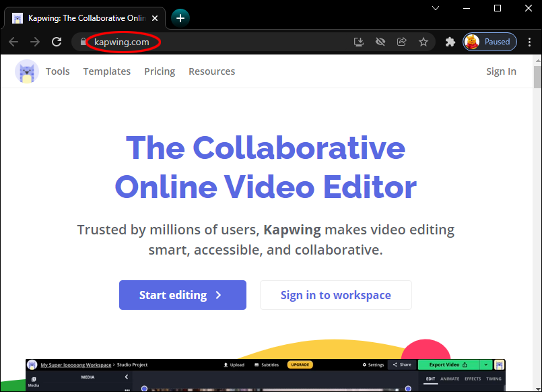Go back with the browser back arrow
Image resolution: width=542 pixels, height=392 pixels.
(x=13, y=42)
